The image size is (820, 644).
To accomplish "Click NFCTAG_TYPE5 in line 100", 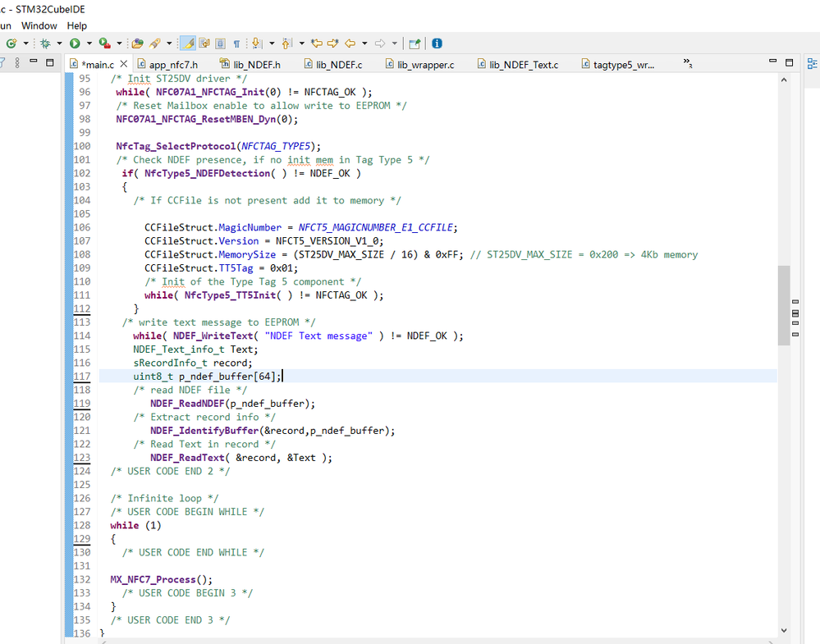I will coord(276,146).
